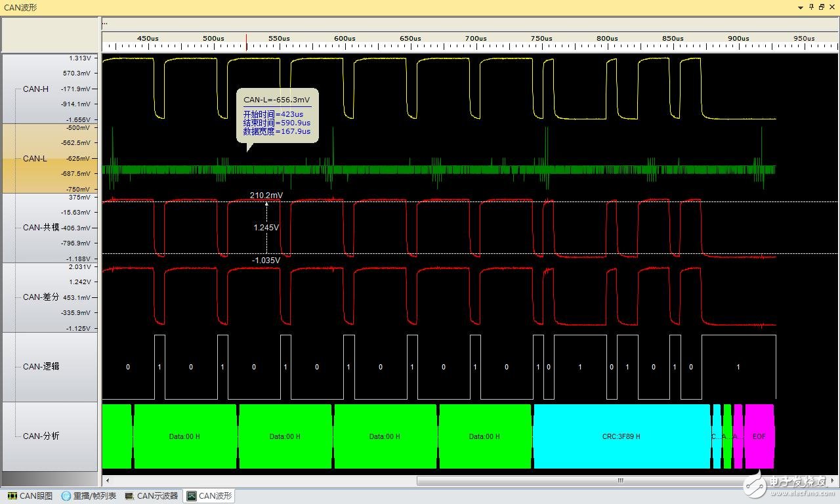The width and height of the screenshot is (840, 504).
Task: Open the panel options dropdown arrow
Action: (x=801, y=7)
